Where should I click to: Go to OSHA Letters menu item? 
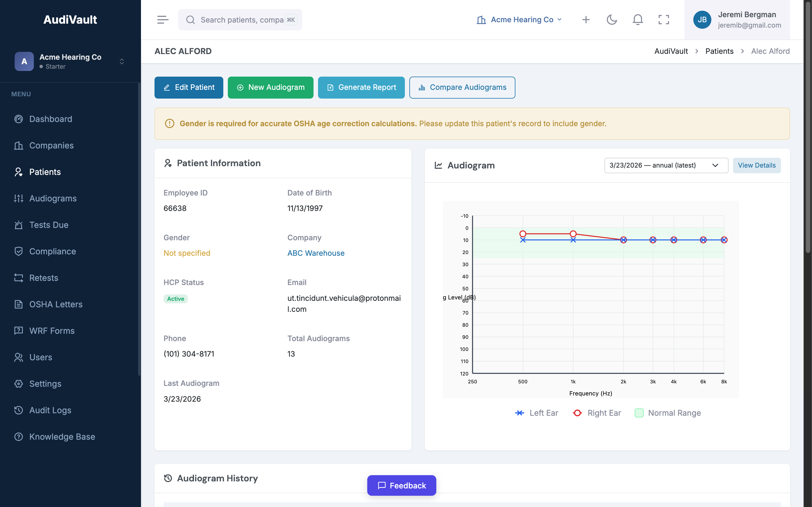coord(56,304)
